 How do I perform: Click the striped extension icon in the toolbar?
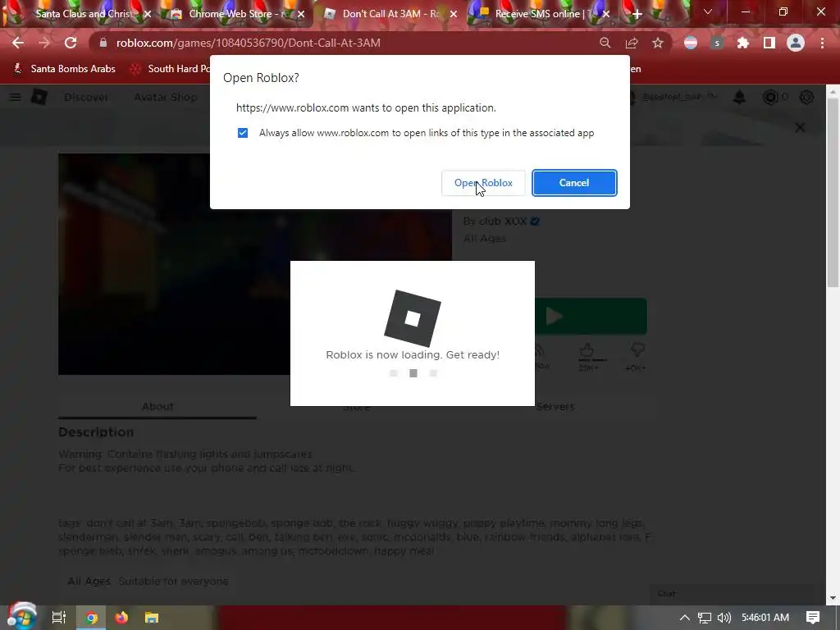[691, 43]
